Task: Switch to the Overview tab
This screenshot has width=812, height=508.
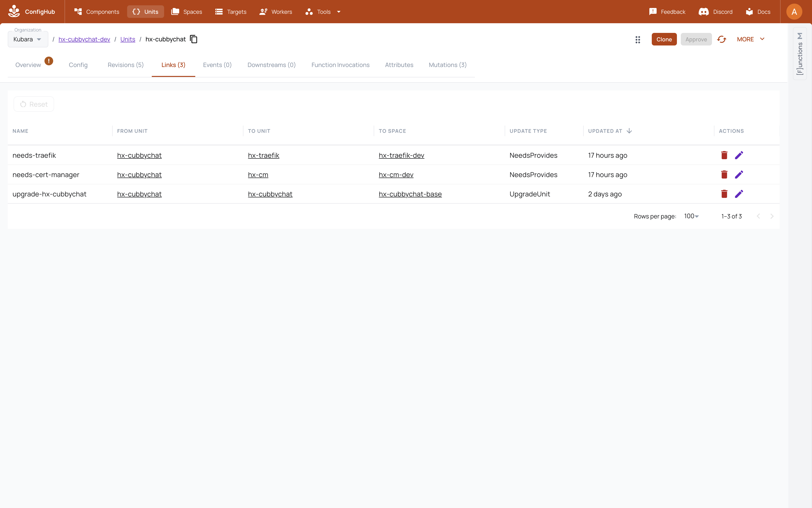Action: 28,65
